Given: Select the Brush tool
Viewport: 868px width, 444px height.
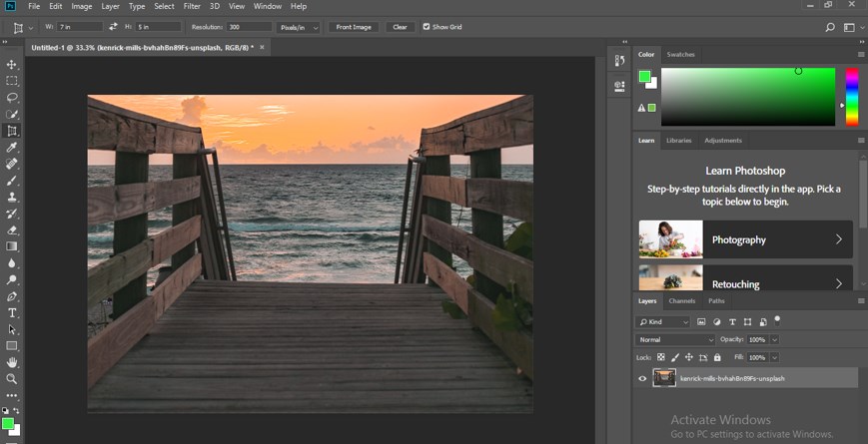Looking at the screenshot, I should (x=12, y=181).
